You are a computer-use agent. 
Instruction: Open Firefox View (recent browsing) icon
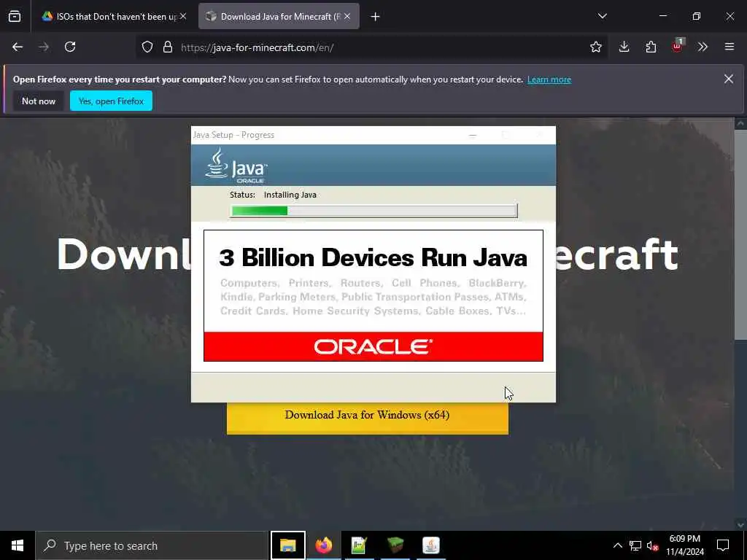click(x=15, y=16)
